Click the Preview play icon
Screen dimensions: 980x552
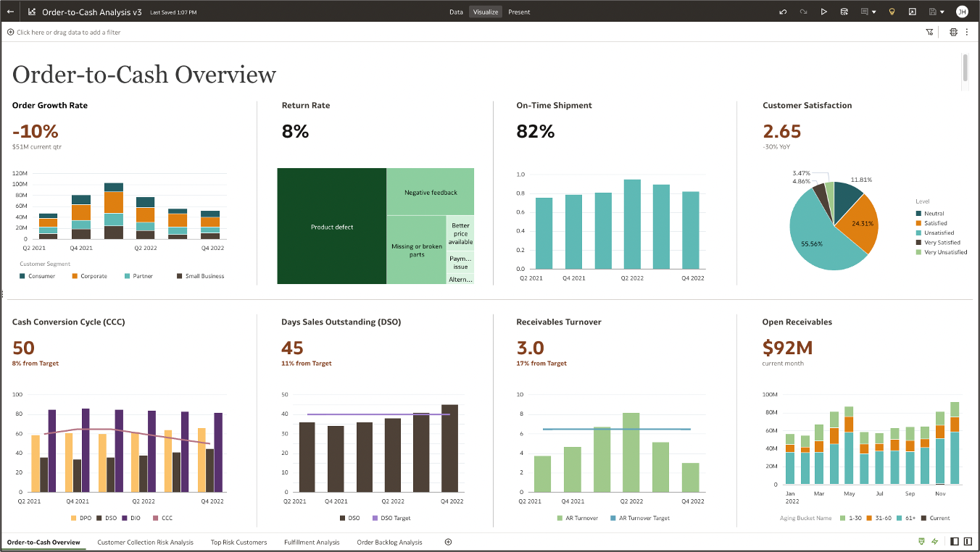(x=823, y=12)
